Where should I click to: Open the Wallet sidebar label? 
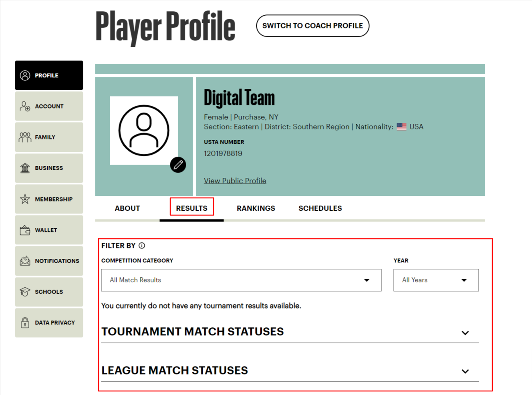click(x=46, y=230)
